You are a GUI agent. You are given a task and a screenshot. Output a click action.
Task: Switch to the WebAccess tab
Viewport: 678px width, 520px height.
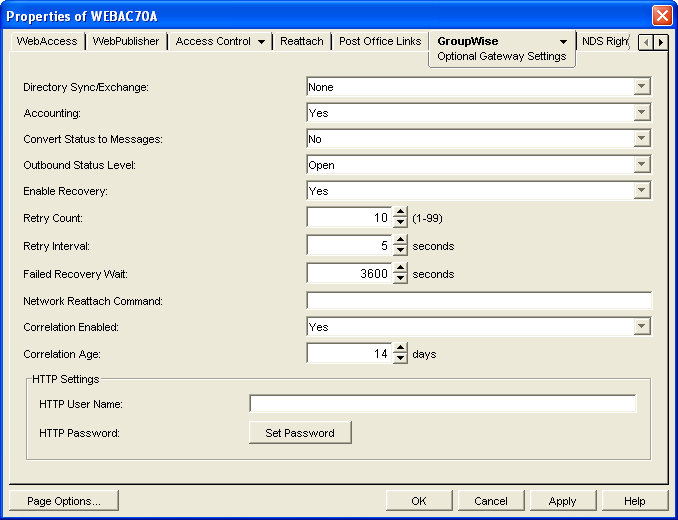(47, 41)
